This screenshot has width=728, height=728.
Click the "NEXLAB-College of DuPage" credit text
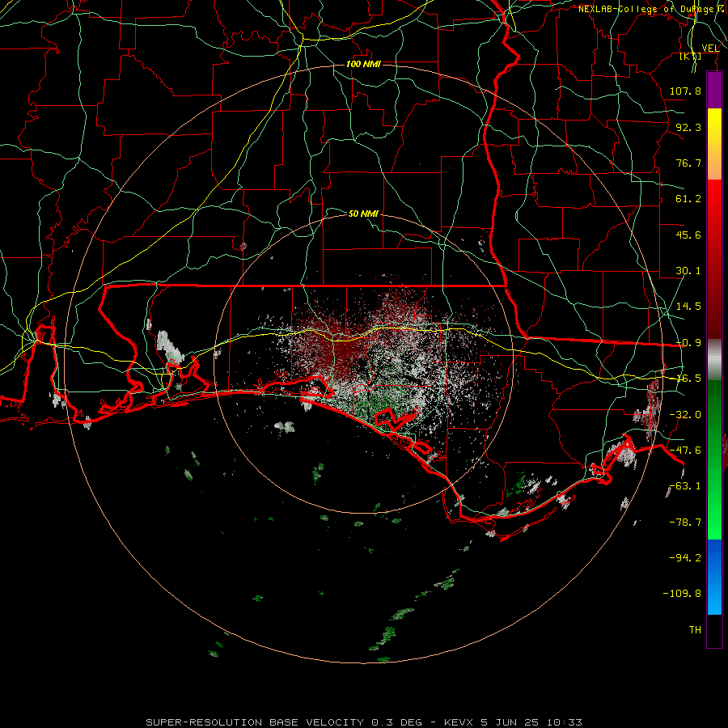point(646,9)
